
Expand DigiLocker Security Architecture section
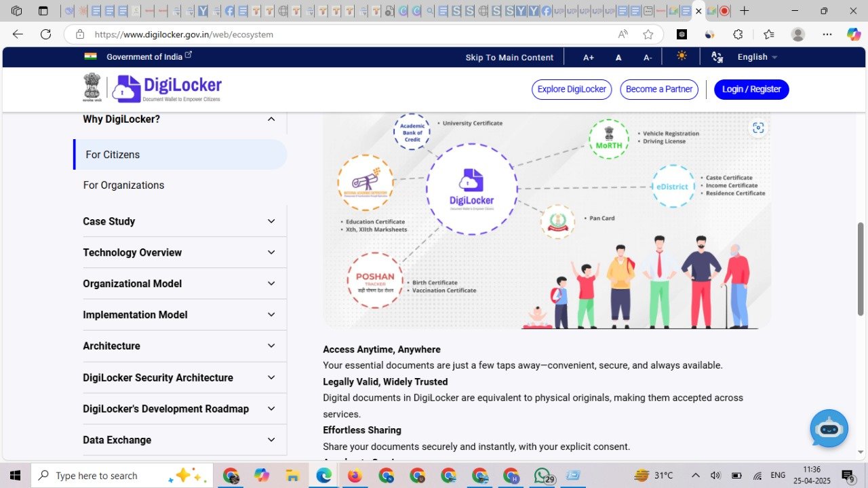click(180, 377)
